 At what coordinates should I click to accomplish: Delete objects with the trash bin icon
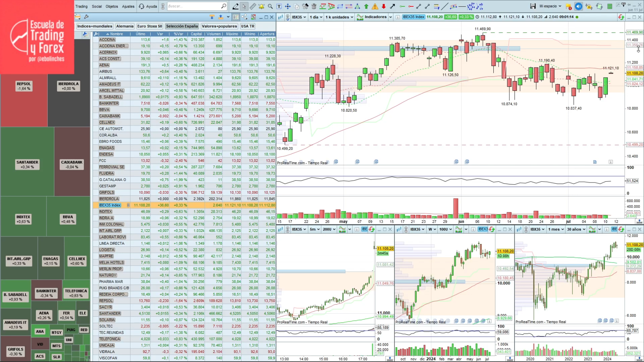(x=314, y=6)
